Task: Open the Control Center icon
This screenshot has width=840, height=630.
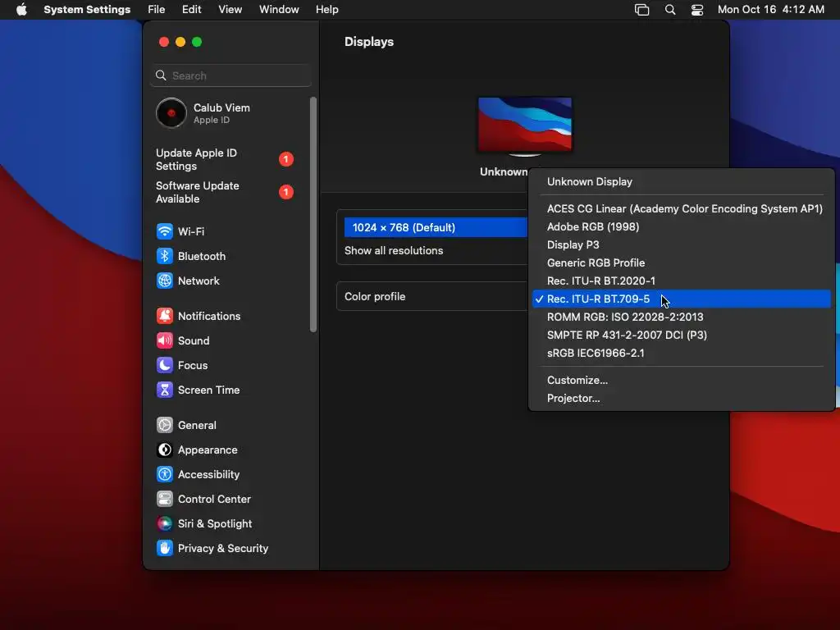Action: tap(164, 500)
